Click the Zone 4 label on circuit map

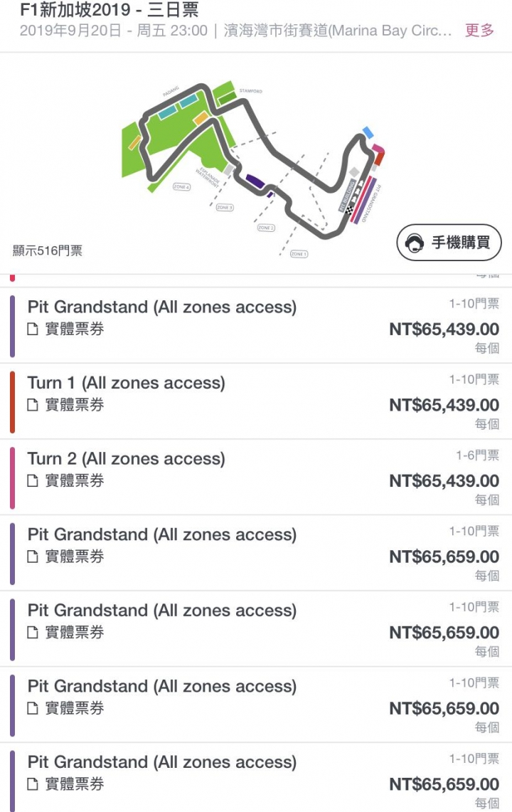pos(181,187)
